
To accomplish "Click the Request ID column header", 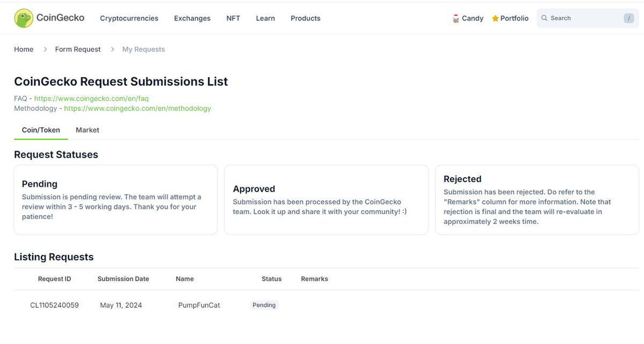I will (54, 279).
